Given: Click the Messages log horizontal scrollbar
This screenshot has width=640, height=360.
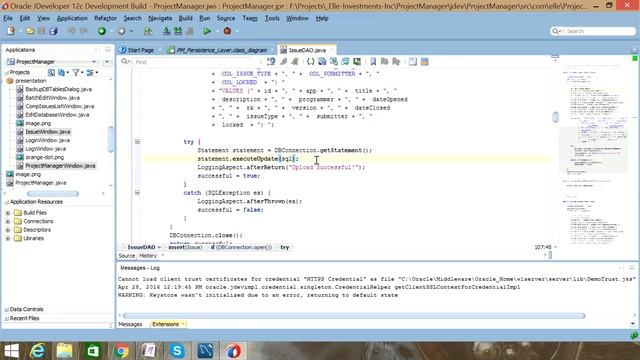Looking at the screenshot, I should [354, 316].
